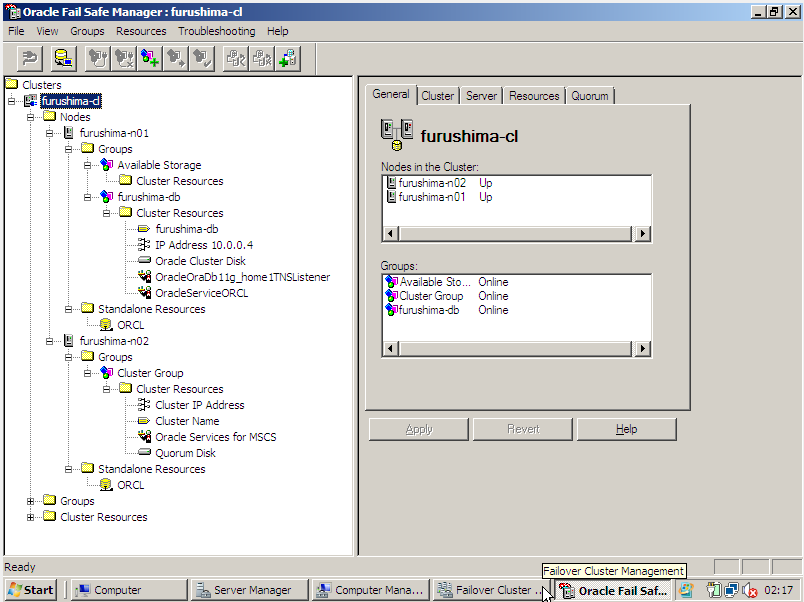Click the volume muted tray icon

coord(750,590)
